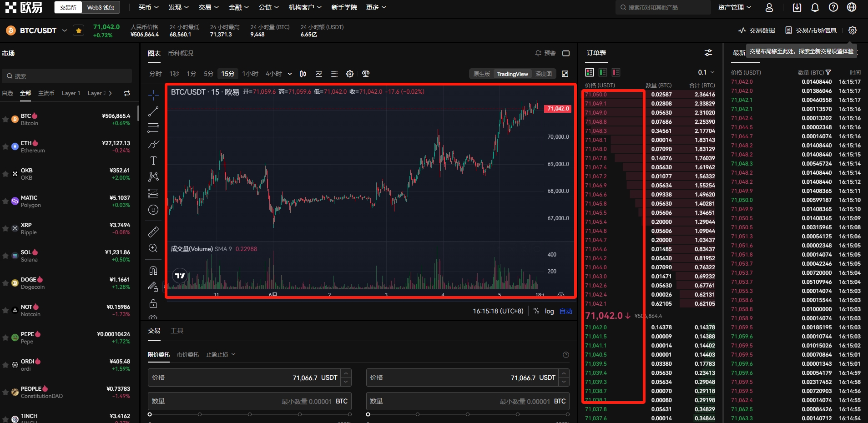Select the crosshair cursor tool
Viewport: 868px width, 423px height.
[153, 95]
